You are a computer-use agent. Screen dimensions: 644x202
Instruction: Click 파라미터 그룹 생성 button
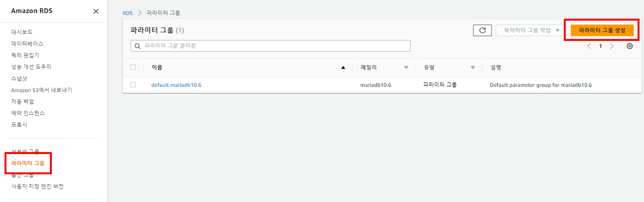tap(602, 30)
